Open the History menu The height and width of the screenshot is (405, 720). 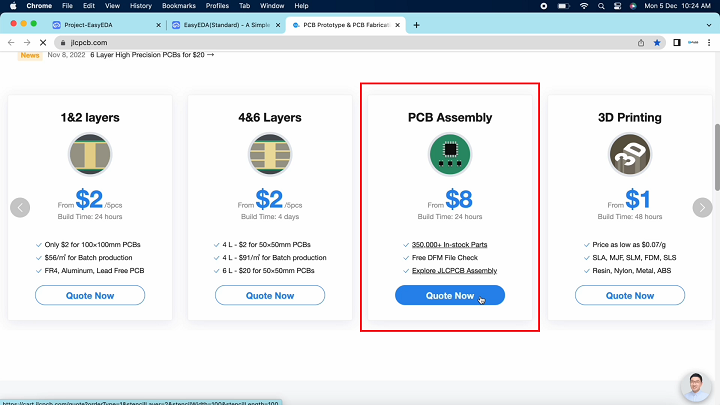(141, 6)
